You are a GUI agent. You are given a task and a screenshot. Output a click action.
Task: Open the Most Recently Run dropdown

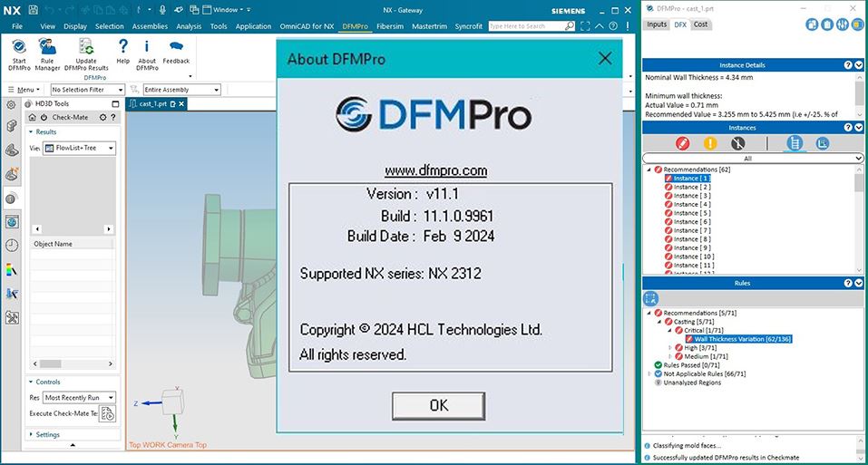tap(79, 398)
